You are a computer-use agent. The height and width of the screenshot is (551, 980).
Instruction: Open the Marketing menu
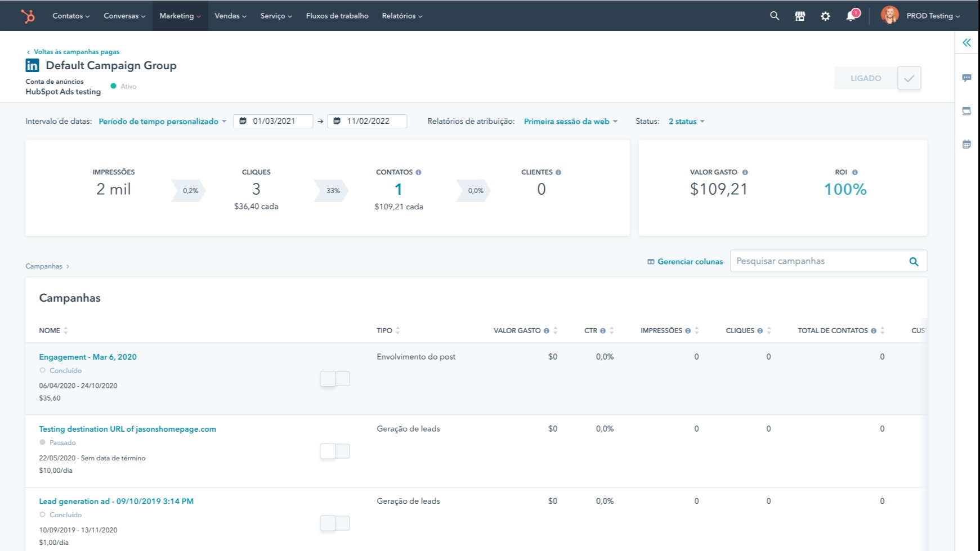(x=180, y=16)
